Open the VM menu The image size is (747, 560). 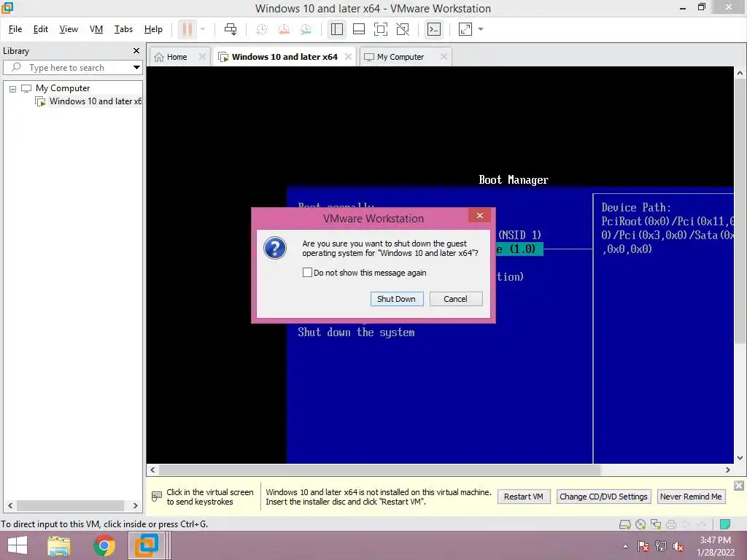tap(96, 29)
